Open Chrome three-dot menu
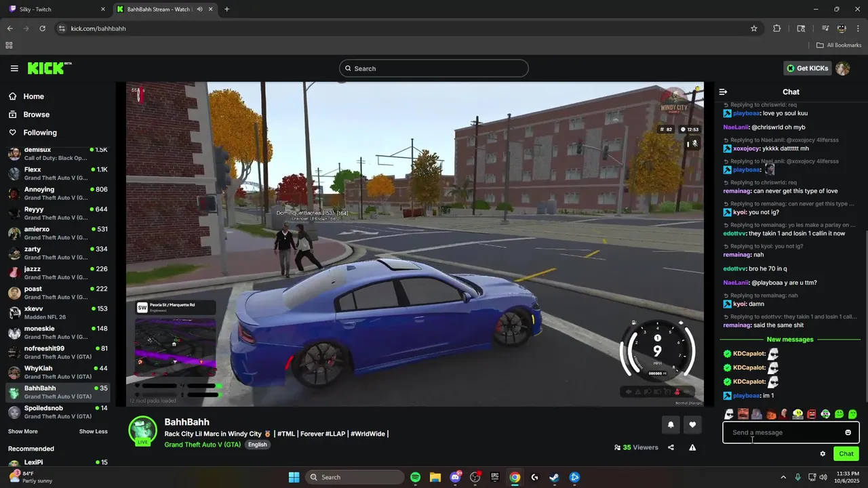Image resolution: width=868 pixels, height=488 pixels. (859, 28)
